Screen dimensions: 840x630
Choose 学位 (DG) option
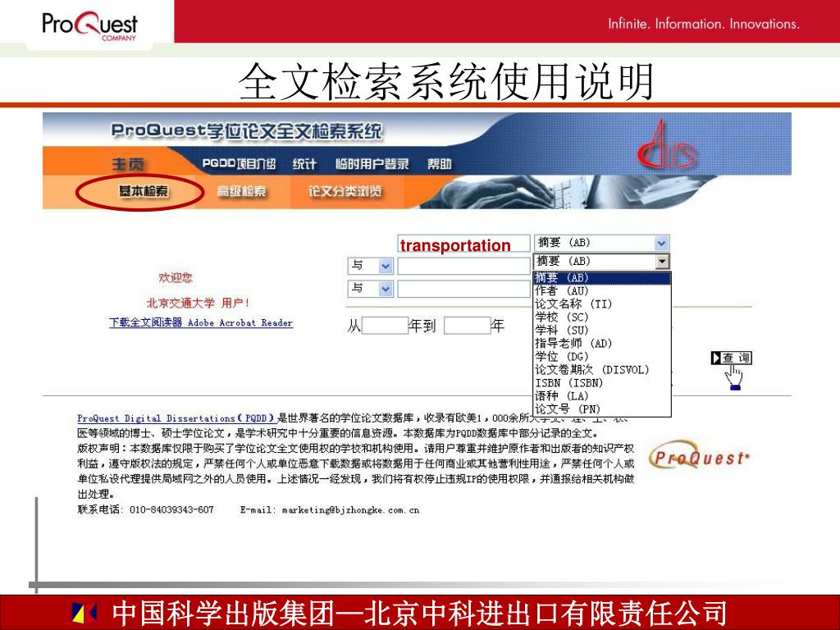click(x=601, y=356)
